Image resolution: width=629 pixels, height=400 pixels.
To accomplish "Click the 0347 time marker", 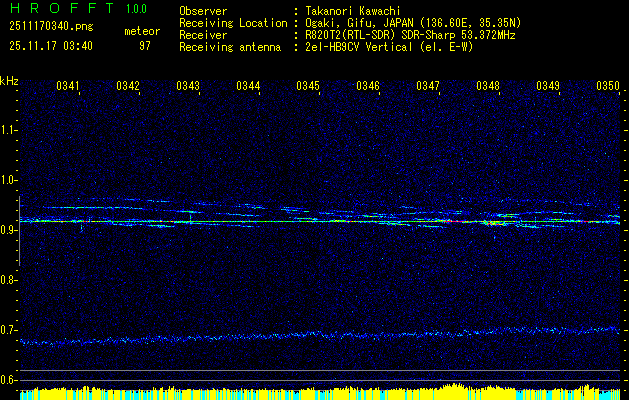I will click(428, 87).
